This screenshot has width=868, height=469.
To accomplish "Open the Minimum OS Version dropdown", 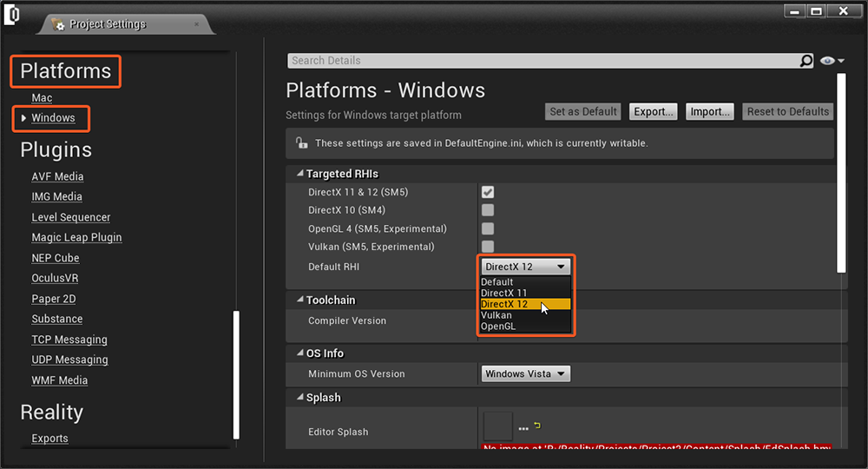I will 525,374.
